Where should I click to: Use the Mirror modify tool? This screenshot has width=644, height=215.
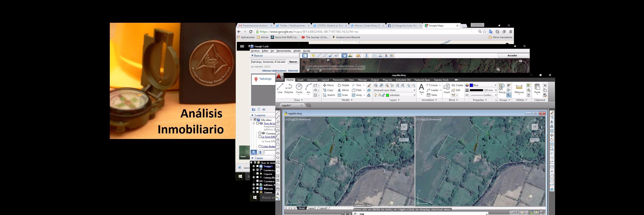[343, 90]
